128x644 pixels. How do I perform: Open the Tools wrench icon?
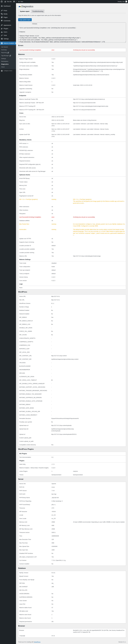pyautogui.click(x=2, y=35)
